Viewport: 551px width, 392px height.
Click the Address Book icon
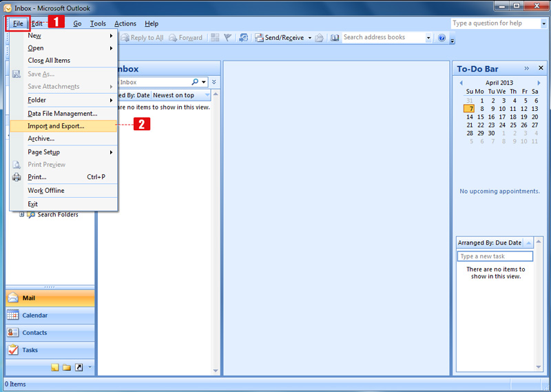(335, 38)
